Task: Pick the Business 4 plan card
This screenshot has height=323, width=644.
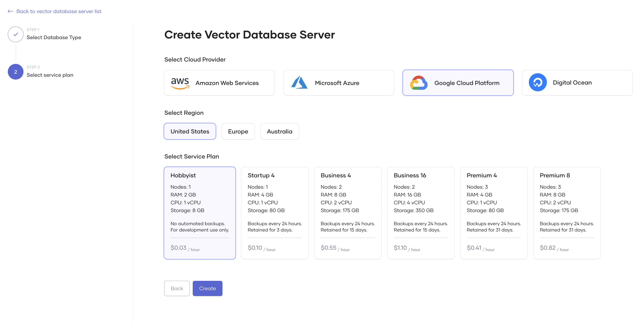Action: tap(347, 213)
